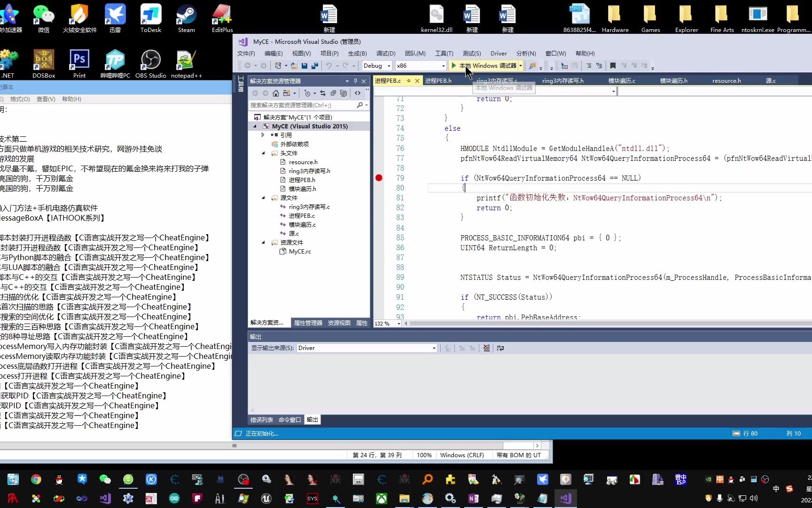Collapse the 头文件 folder node
812x508 pixels.
263,153
